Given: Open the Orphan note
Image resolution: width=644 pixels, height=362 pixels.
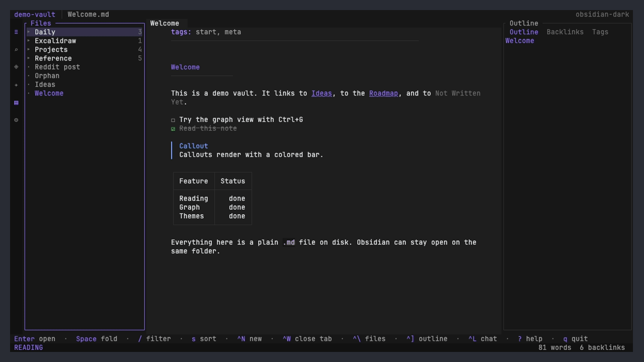Looking at the screenshot, I should pyautogui.click(x=47, y=76).
